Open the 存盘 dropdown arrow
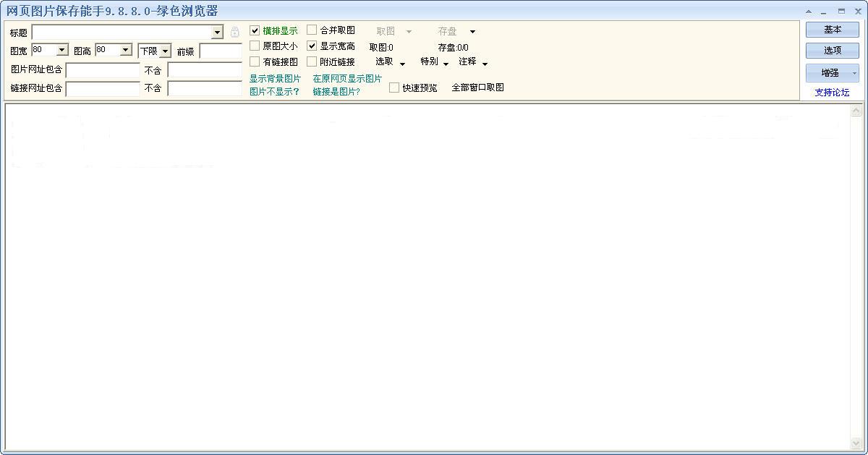The image size is (868, 455). [x=472, y=32]
